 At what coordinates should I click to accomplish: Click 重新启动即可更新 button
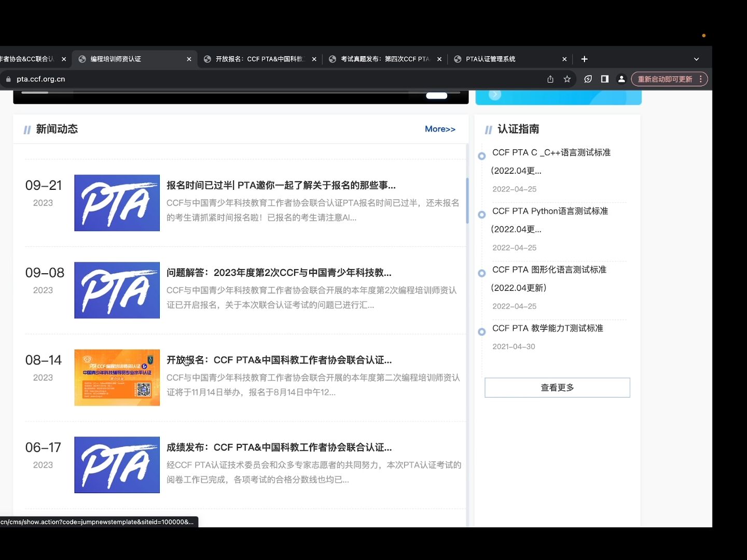[x=665, y=79]
